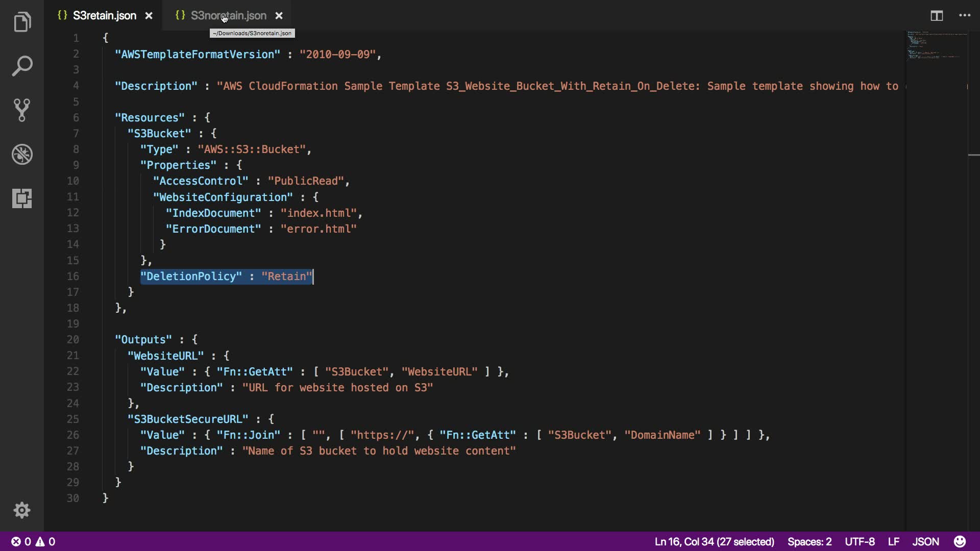The height and width of the screenshot is (551, 980).
Task: Open the Explorer files panel
Action: coord(22,22)
